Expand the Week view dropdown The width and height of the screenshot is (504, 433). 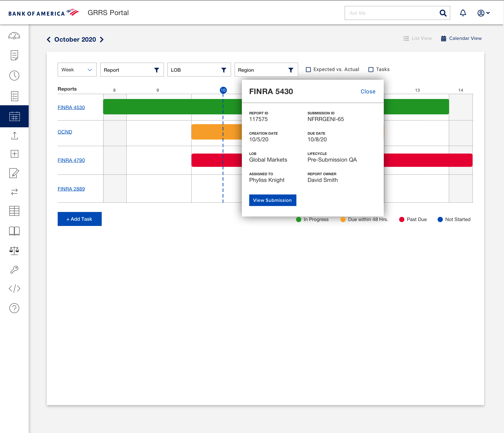click(77, 70)
